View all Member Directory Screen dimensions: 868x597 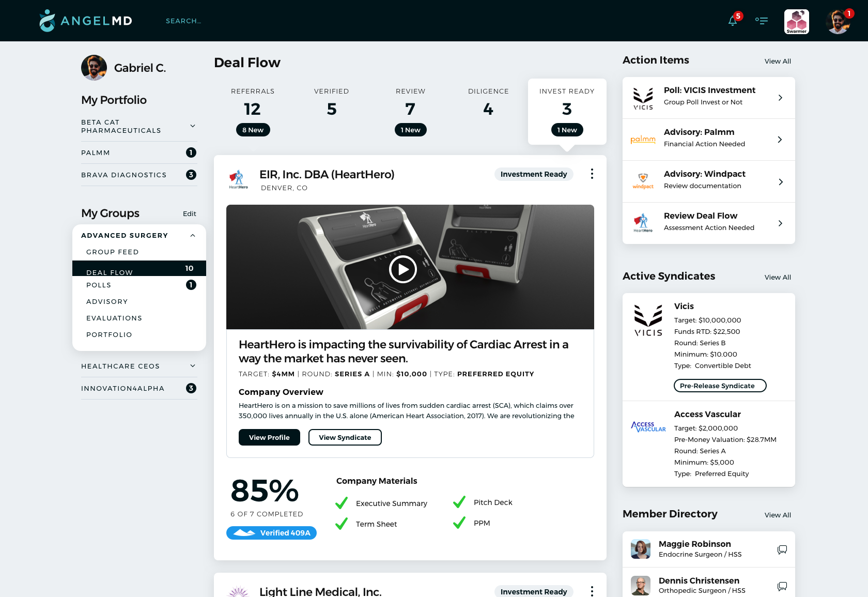[778, 515]
